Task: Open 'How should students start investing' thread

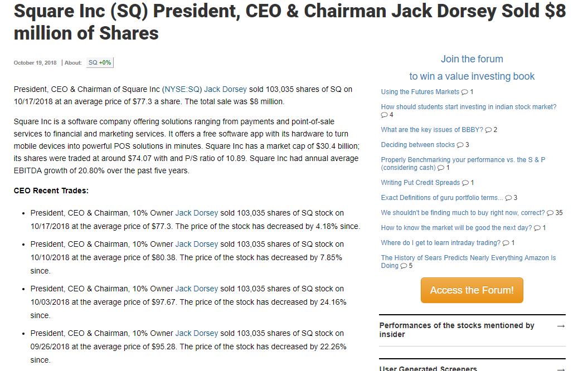Action: click(468, 107)
